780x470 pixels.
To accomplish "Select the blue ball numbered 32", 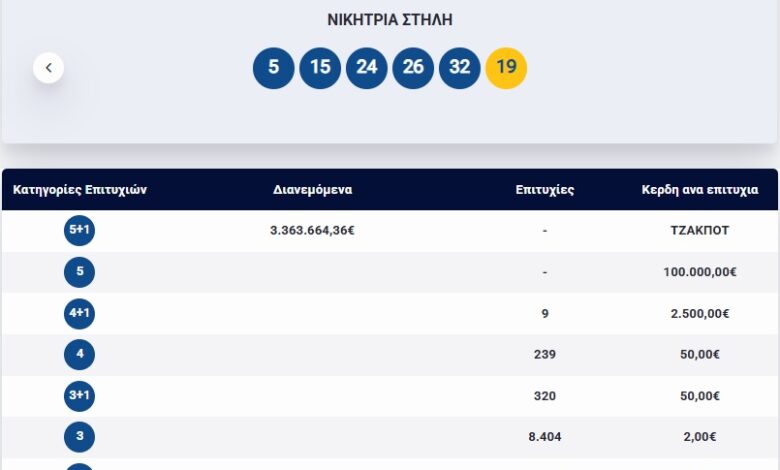I will coord(460,68).
